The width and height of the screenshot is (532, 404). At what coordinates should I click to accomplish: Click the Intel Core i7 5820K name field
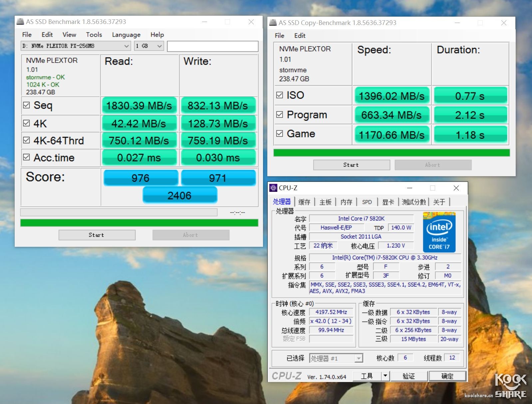(362, 218)
